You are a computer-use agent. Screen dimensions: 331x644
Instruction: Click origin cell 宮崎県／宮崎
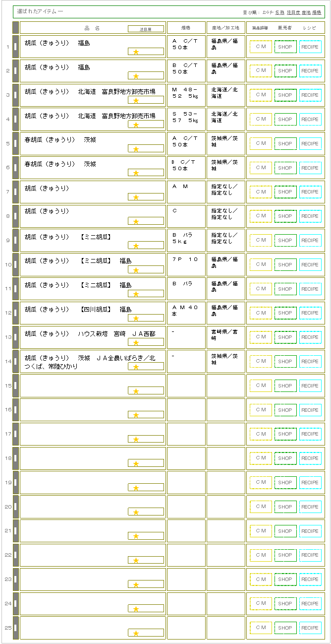tap(226, 337)
